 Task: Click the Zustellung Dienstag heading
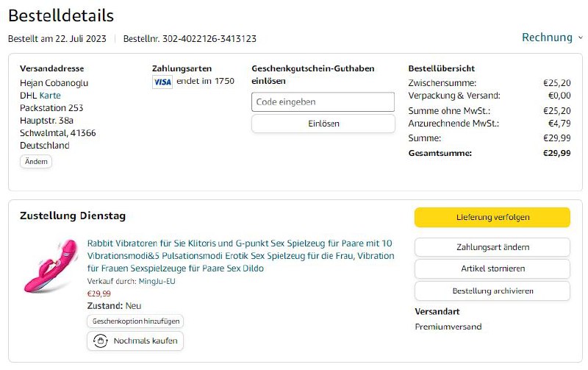(73, 216)
